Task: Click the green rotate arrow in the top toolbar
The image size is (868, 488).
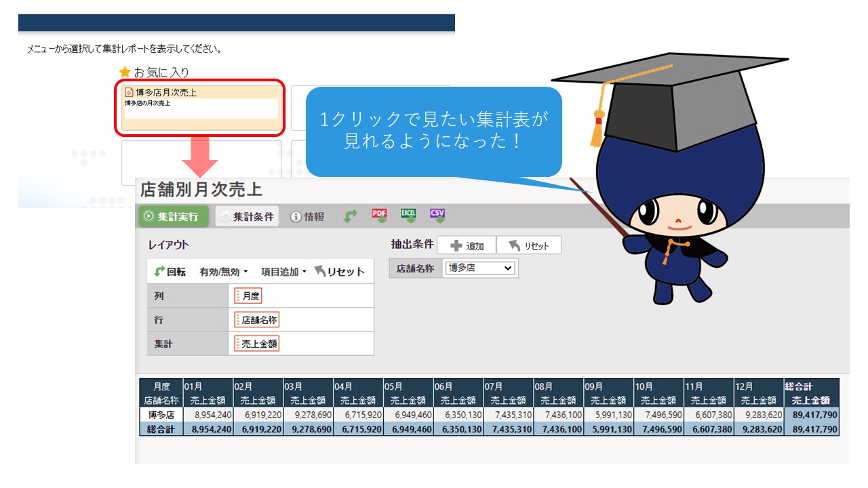Action: coord(350,216)
